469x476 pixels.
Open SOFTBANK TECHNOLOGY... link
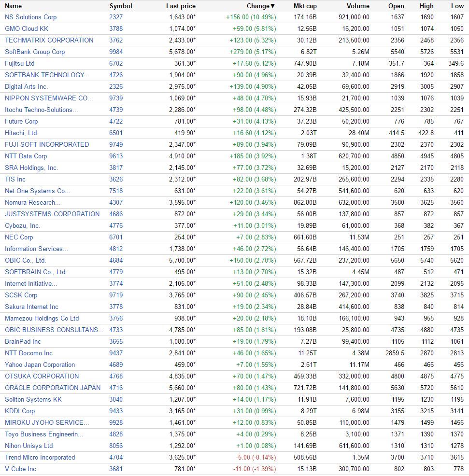[47, 75]
